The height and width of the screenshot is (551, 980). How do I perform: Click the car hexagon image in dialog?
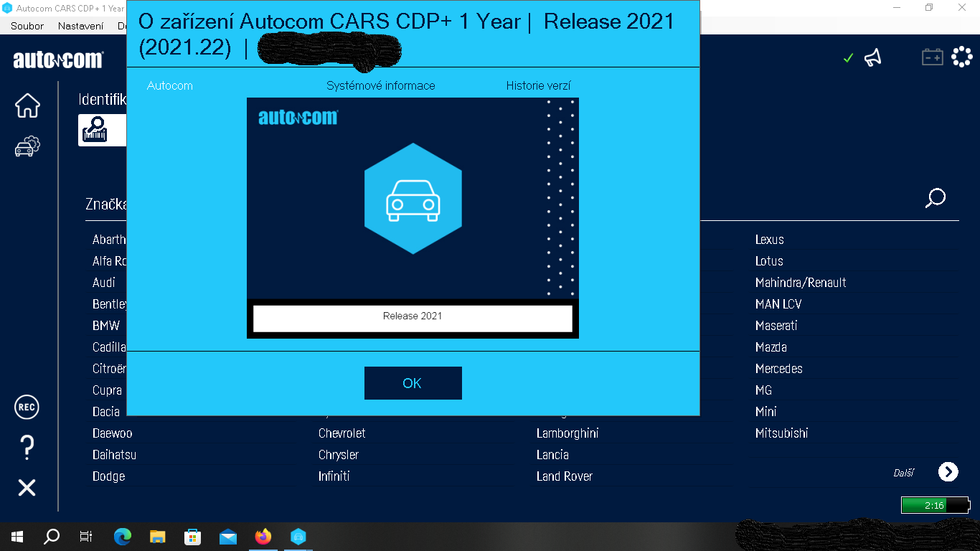tap(413, 198)
